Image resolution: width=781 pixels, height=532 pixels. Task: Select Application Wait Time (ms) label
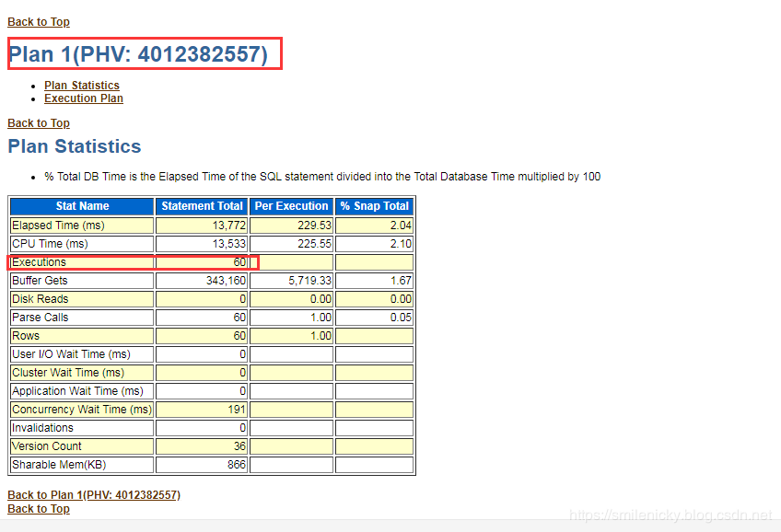tap(77, 391)
